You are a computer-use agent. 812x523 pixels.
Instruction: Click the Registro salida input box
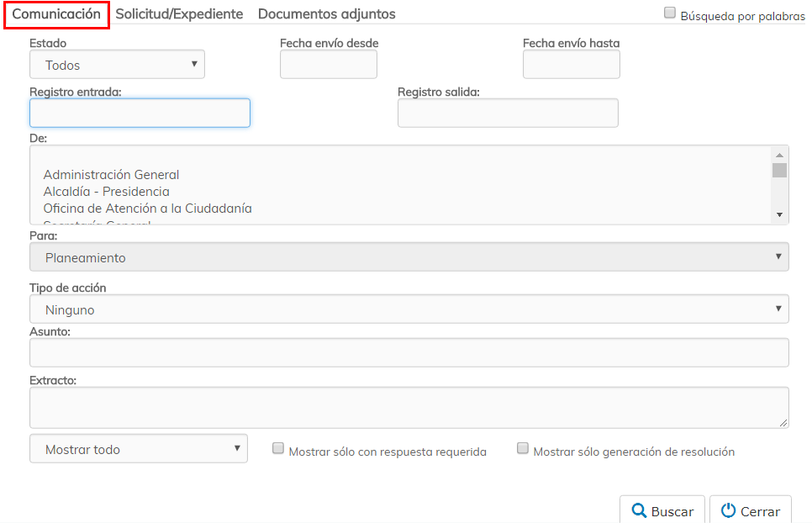508,114
